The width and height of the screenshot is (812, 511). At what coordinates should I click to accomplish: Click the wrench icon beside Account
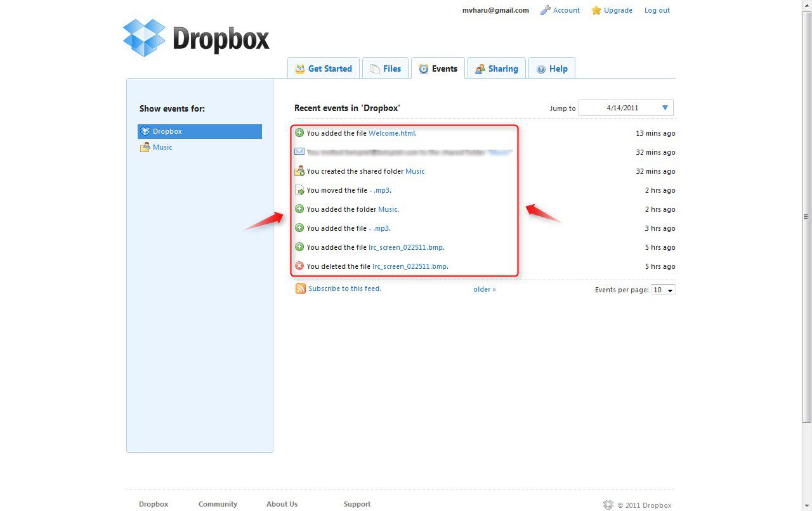(x=545, y=10)
